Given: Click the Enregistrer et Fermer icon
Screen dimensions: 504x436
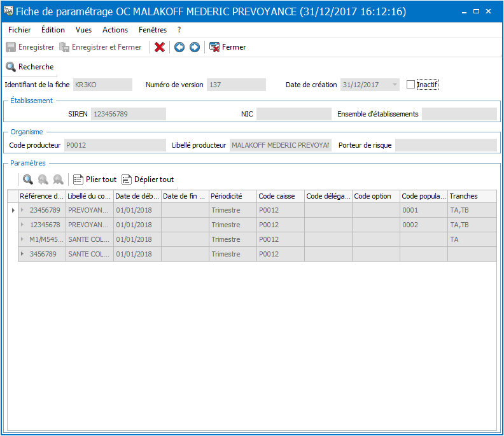Looking at the screenshot, I should tap(64, 47).
